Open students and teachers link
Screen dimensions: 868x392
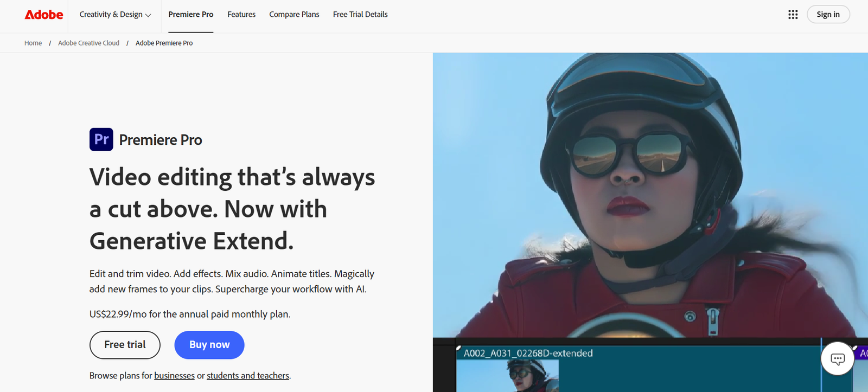[248, 376]
